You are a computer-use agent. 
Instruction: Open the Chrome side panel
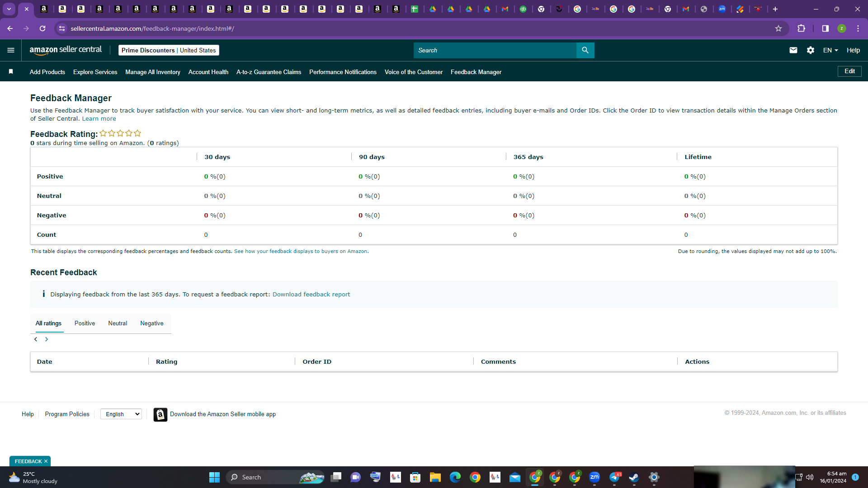(x=825, y=28)
